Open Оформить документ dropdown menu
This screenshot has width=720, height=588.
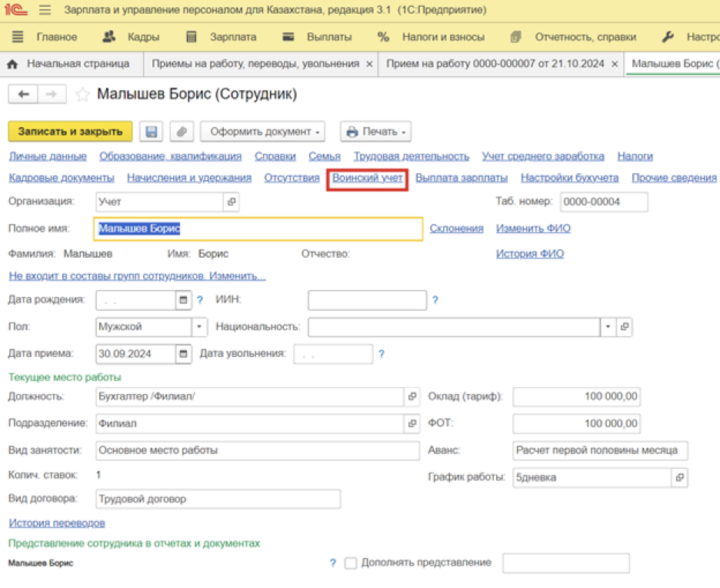pyautogui.click(x=262, y=132)
